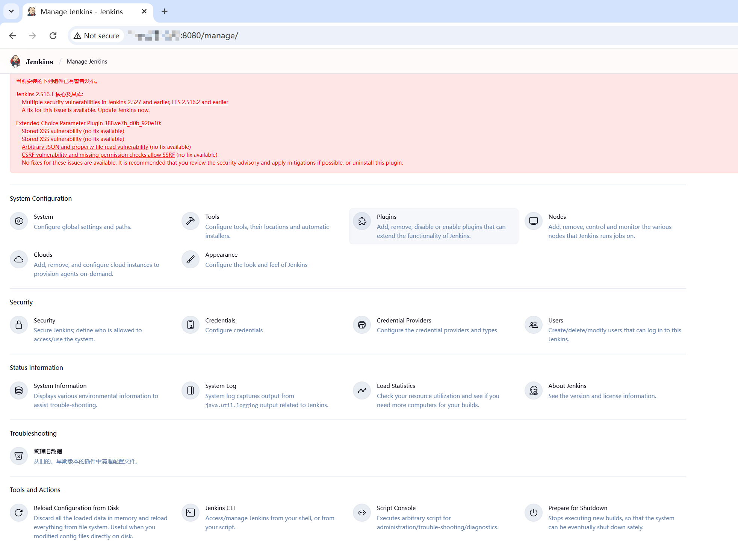This screenshot has height=560, width=738.
Task: Expand the browser tab search chevron
Action: click(11, 11)
